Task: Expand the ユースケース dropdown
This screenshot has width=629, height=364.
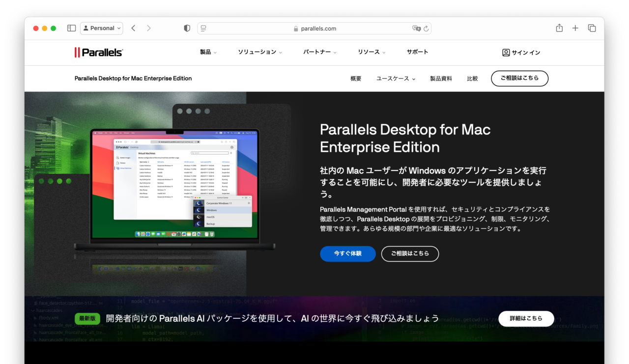Action: (396, 79)
